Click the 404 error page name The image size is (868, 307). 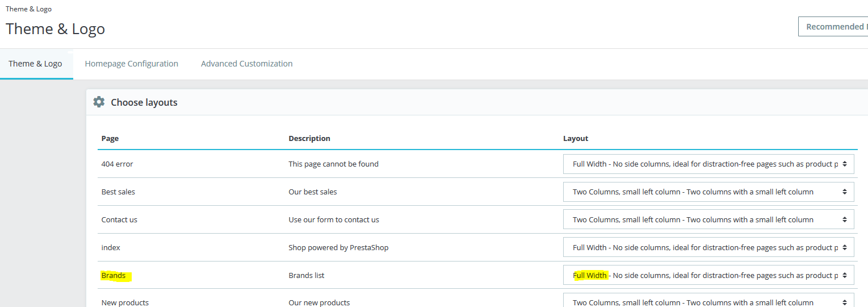117,164
